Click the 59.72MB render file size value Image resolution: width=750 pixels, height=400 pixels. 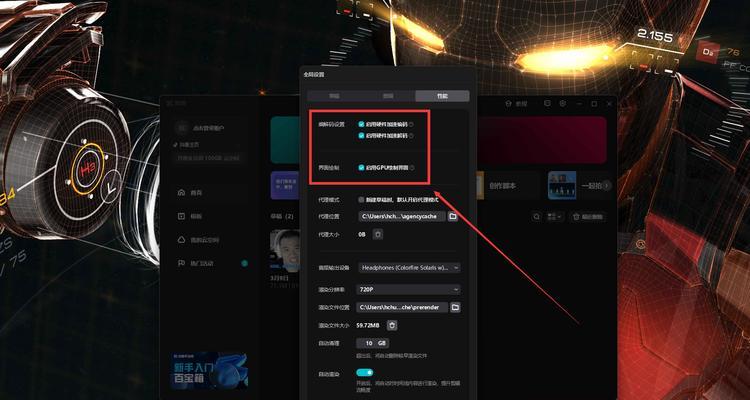tap(368, 325)
